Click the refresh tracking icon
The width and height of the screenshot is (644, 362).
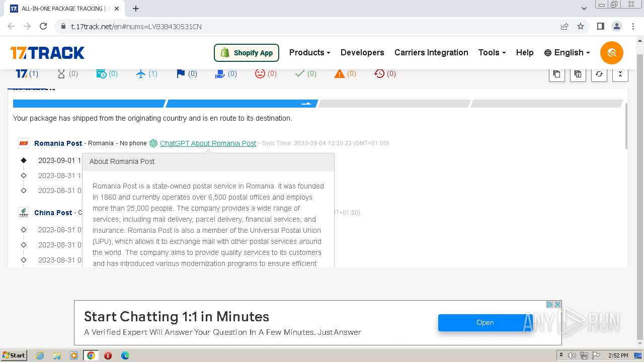599,74
